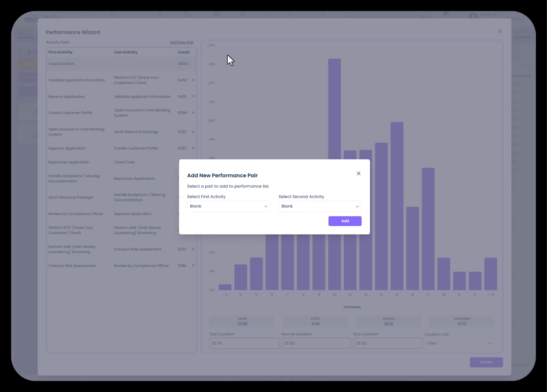Click the Add New Pair link
The image size is (547, 392).
(182, 42)
